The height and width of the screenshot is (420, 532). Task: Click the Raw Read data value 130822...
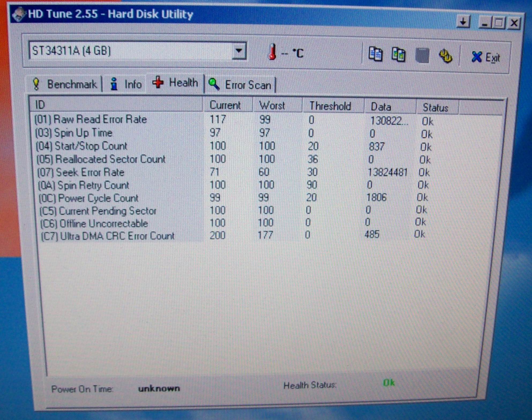(x=389, y=121)
